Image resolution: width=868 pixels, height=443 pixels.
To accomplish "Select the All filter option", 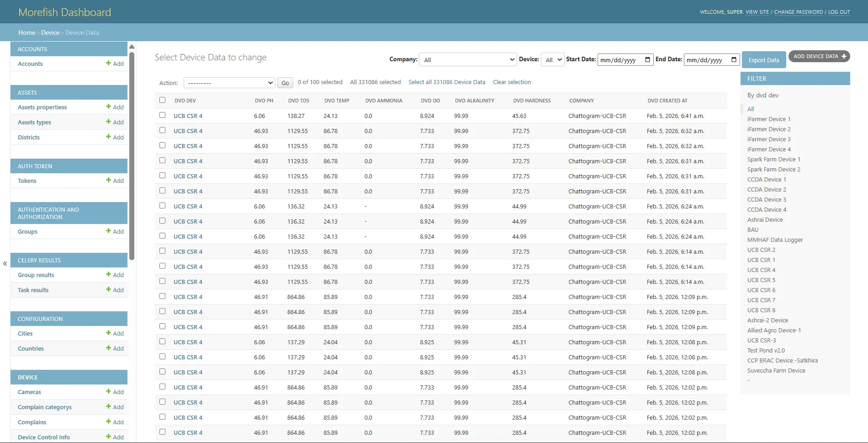I will click(x=751, y=109).
